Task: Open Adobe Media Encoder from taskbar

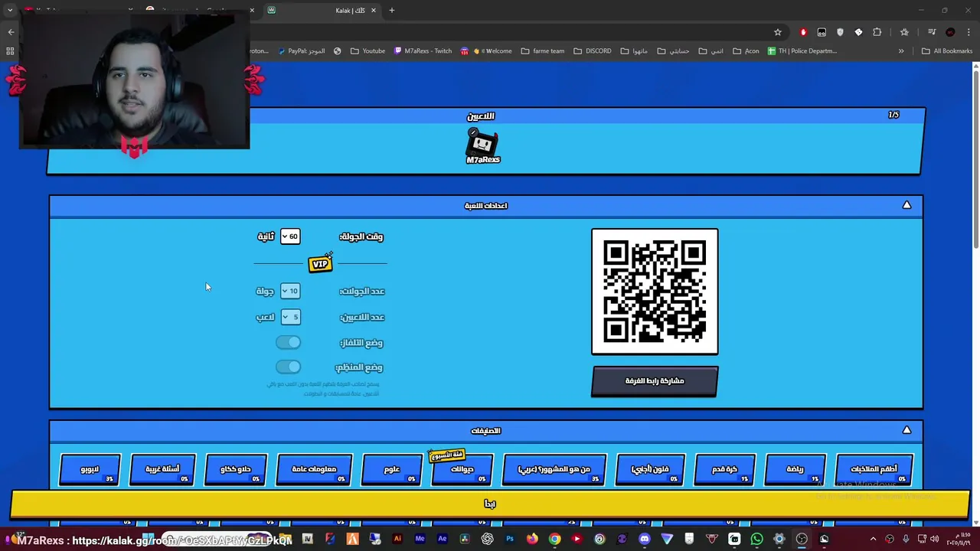Action: click(420, 539)
